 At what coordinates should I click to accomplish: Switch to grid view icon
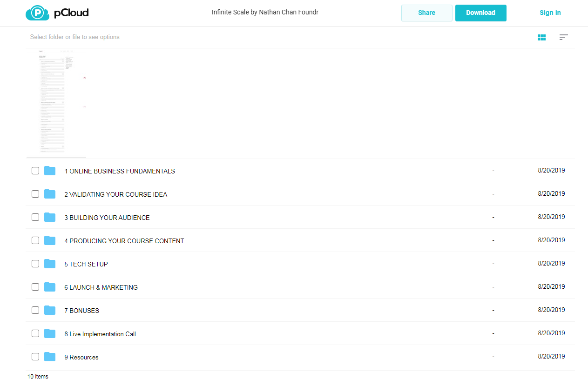541,37
